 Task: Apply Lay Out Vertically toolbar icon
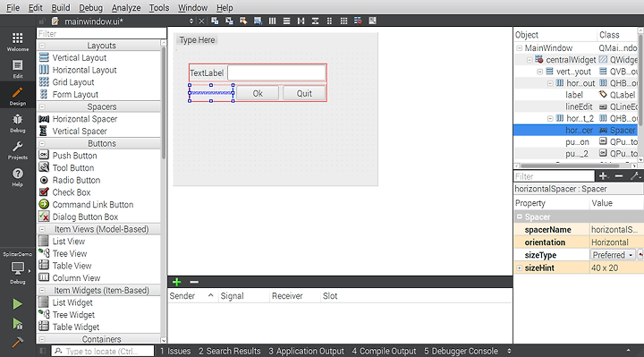[287, 21]
